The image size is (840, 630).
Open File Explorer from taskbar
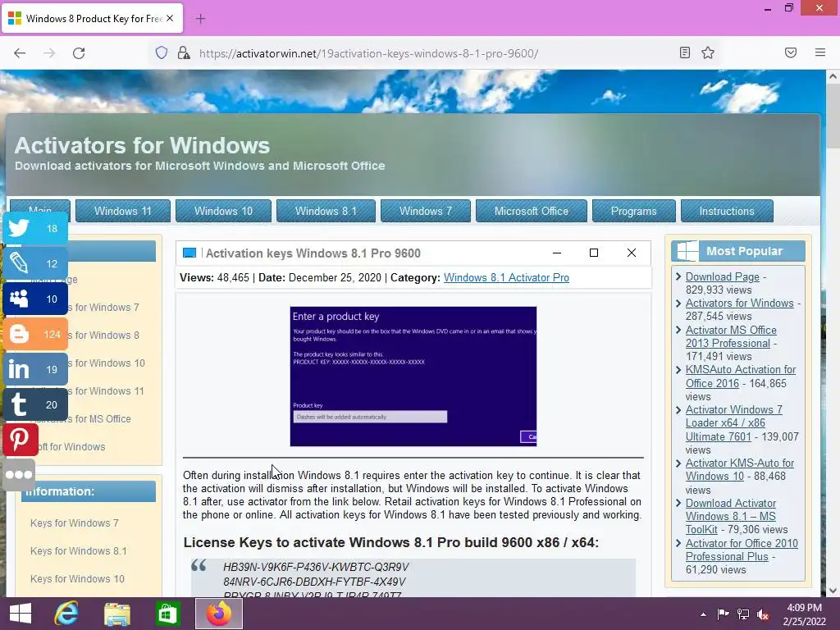(x=116, y=614)
